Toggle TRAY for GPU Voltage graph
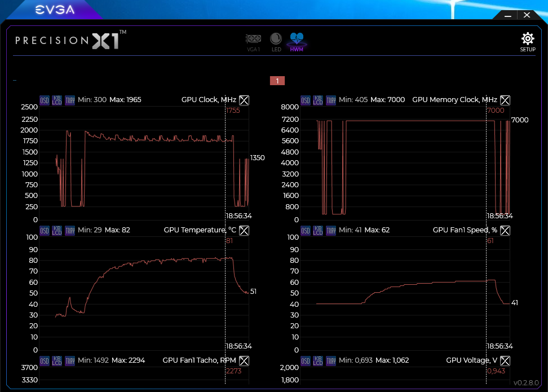Screen dimensions: 548x392 (331, 360)
